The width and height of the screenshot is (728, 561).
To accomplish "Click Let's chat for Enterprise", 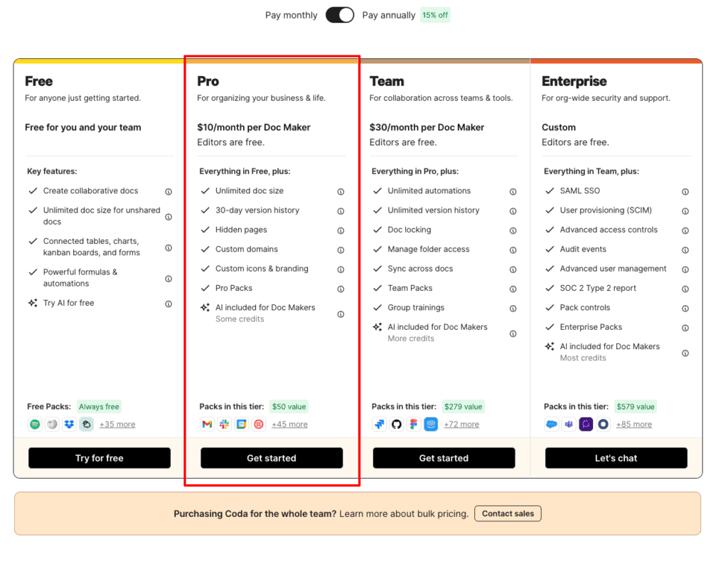I will pos(616,458).
